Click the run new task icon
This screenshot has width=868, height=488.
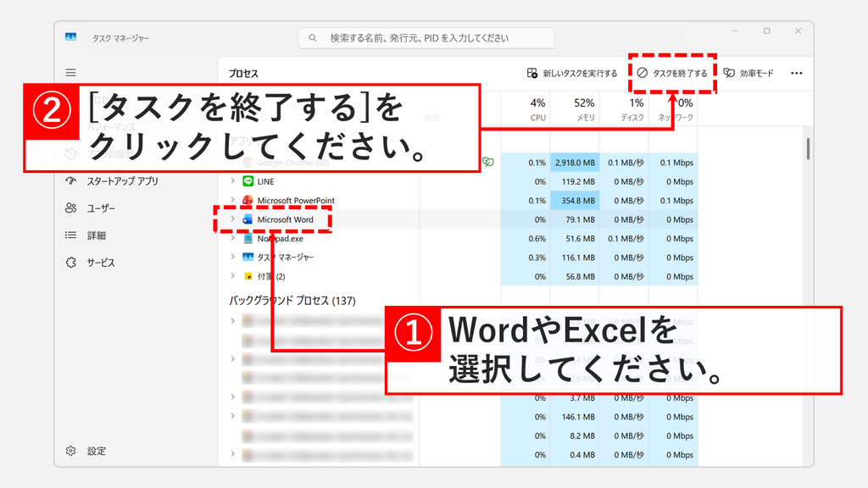532,73
